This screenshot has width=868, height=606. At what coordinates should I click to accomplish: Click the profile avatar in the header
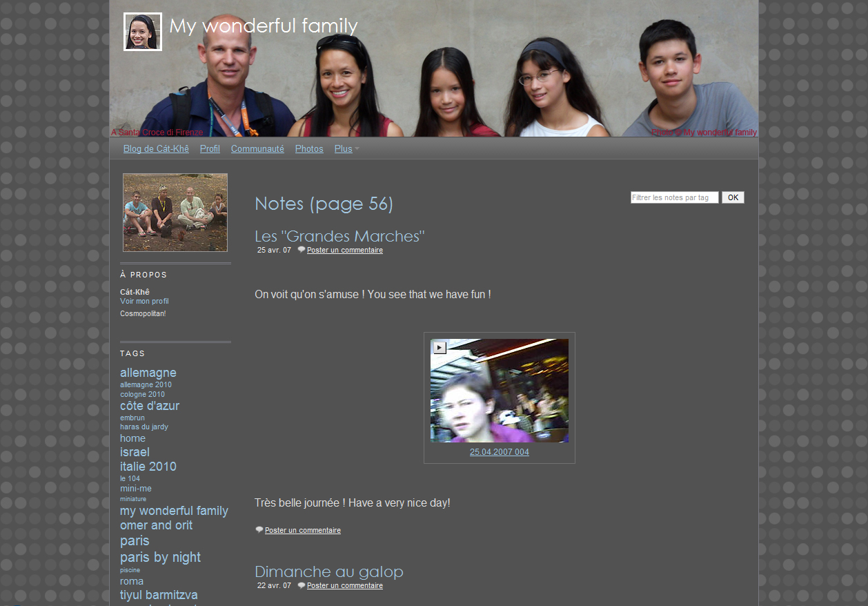coord(143,32)
